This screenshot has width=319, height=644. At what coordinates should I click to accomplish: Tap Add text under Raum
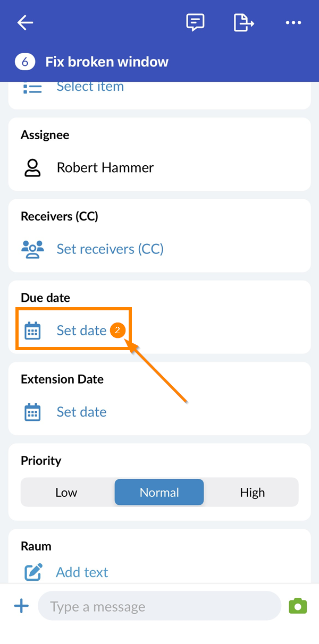click(x=82, y=572)
